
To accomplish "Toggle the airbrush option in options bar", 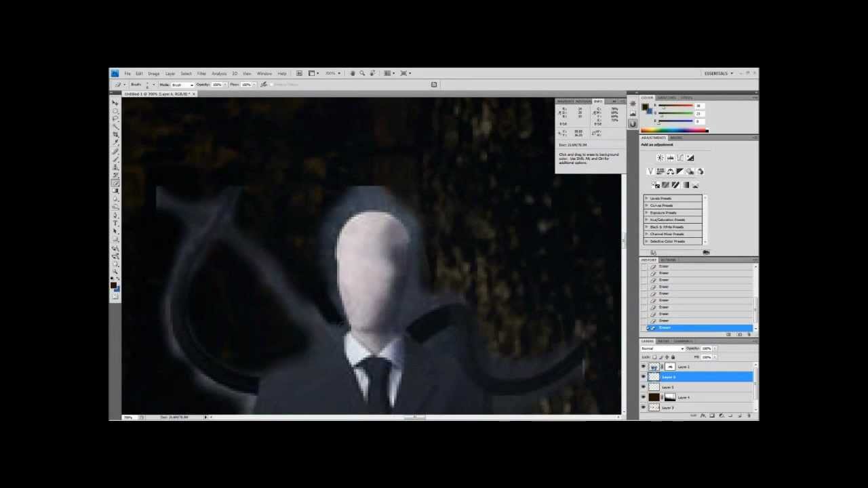I will click(264, 85).
